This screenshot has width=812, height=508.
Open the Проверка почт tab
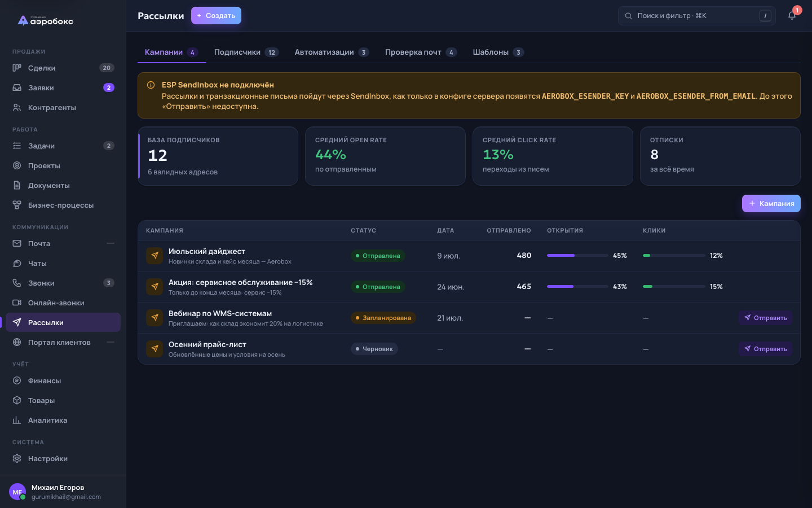[x=421, y=52]
